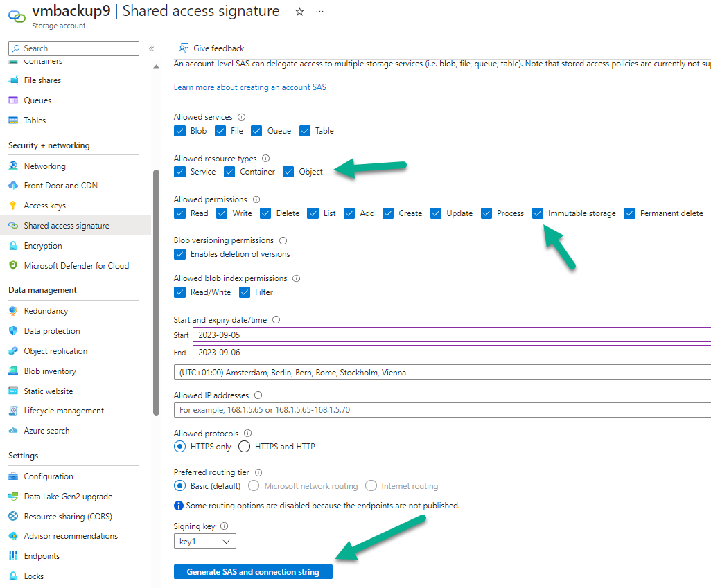Click the Resource sharing (CORS) icon
The height and width of the screenshot is (588, 711).
pyautogui.click(x=13, y=517)
